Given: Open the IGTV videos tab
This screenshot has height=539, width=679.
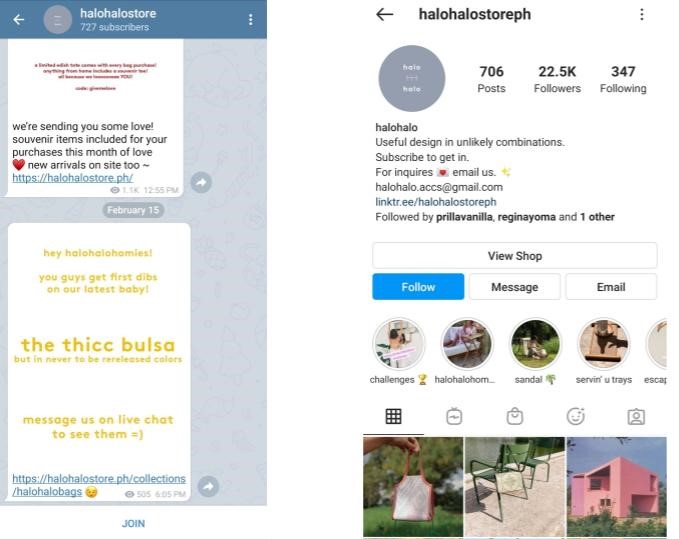Looking at the screenshot, I should (x=454, y=416).
